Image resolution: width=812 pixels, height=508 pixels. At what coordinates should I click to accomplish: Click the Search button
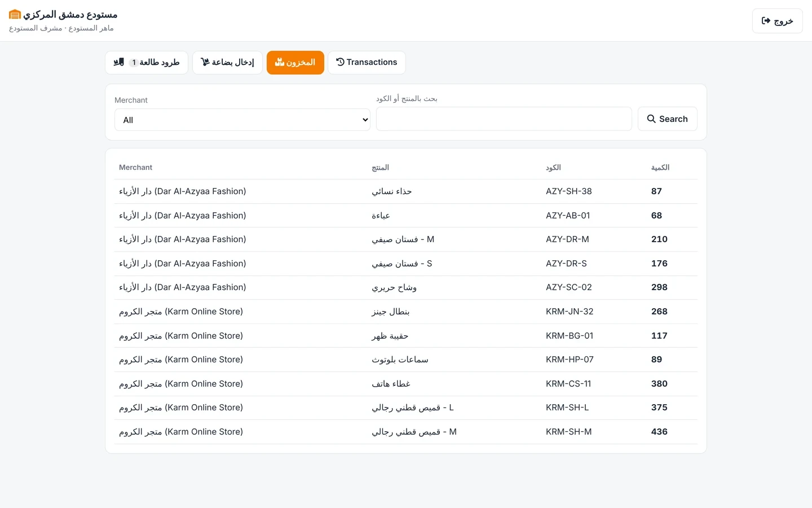coord(668,119)
